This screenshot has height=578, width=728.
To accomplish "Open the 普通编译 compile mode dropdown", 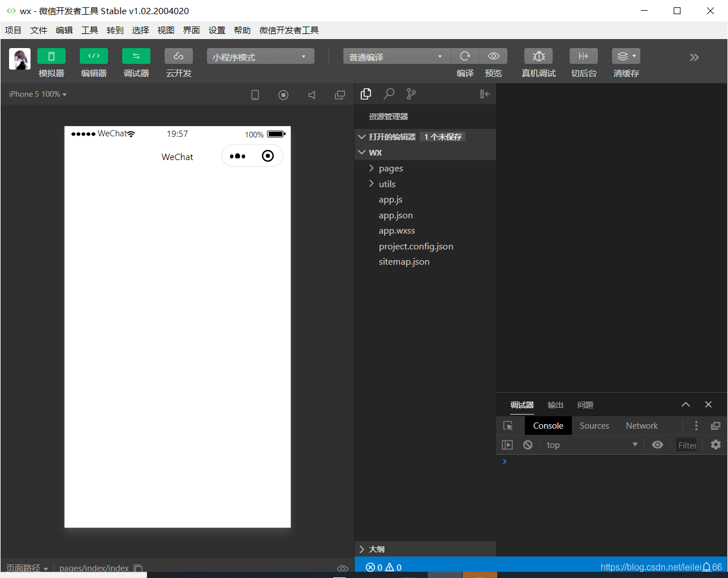I will tap(397, 57).
